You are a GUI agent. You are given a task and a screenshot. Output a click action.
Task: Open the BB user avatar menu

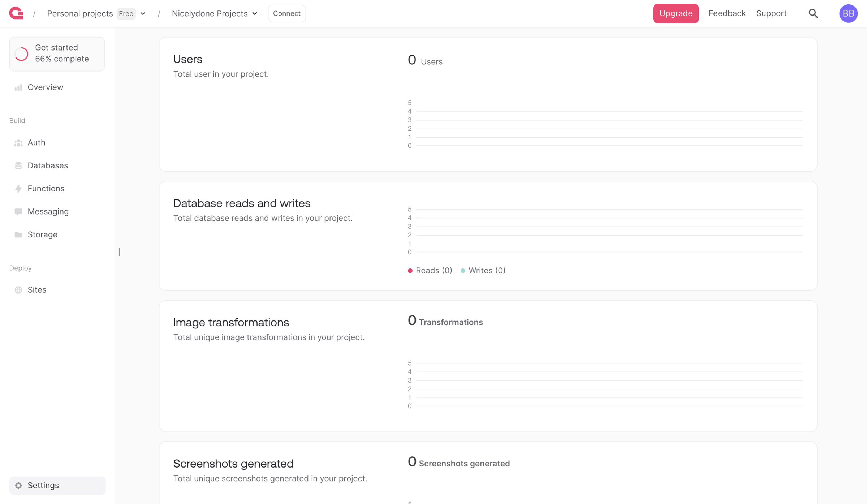click(848, 13)
